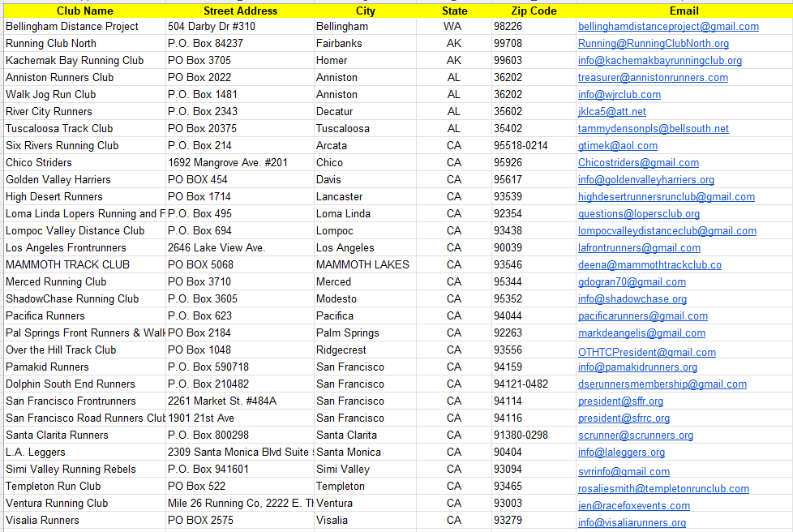The image size is (793, 532).
Task: Open markdeangelis@gmail.com email link
Action: click(642, 333)
